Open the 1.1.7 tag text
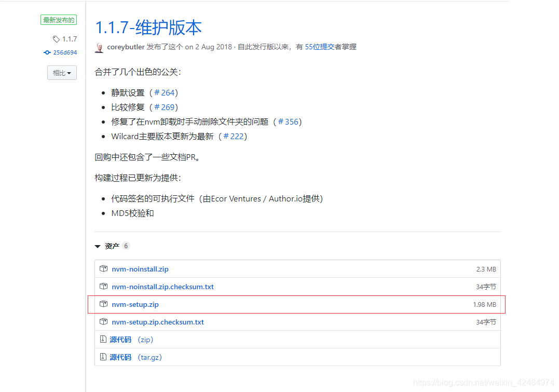Image resolution: width=559 pixels, height=392 pixels. click(x=70, y=39)
